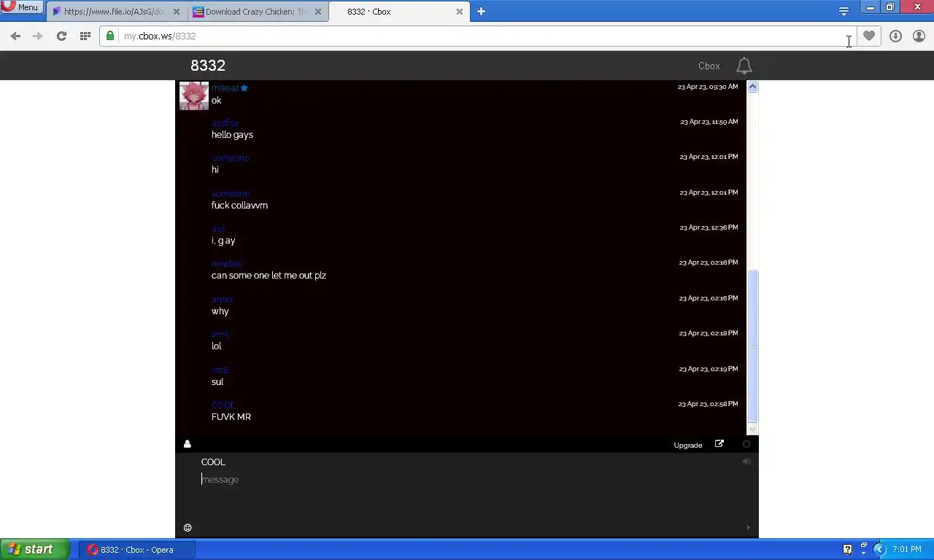Click the 'FUVK MR' message text
The height and width of the screenshot is (560, 934).
pos(231,417)
